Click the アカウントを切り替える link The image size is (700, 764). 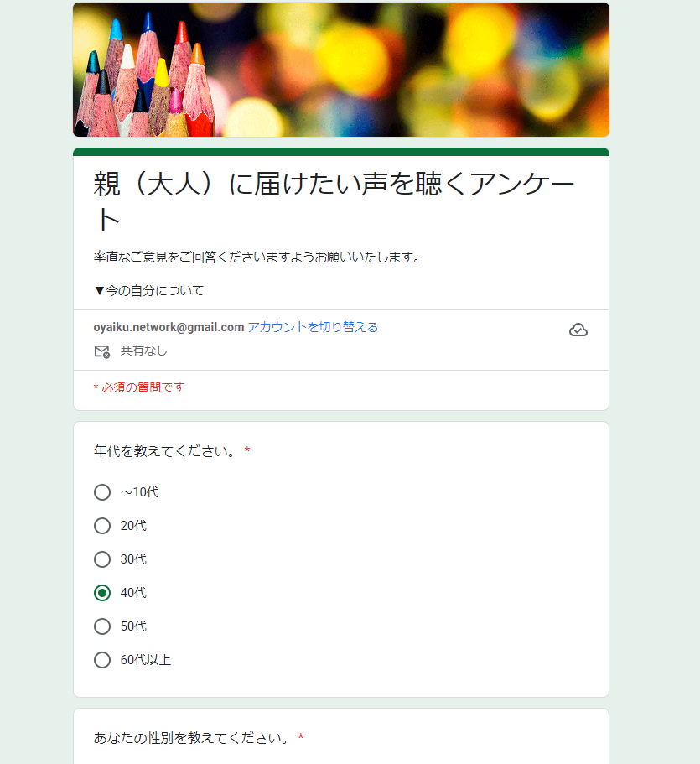click(x=313, y=327)
